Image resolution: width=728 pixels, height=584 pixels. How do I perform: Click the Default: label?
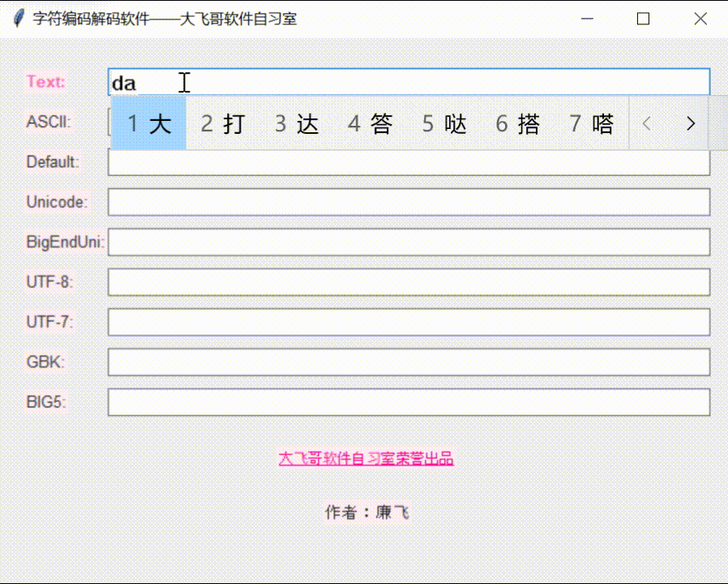[53, 161]
